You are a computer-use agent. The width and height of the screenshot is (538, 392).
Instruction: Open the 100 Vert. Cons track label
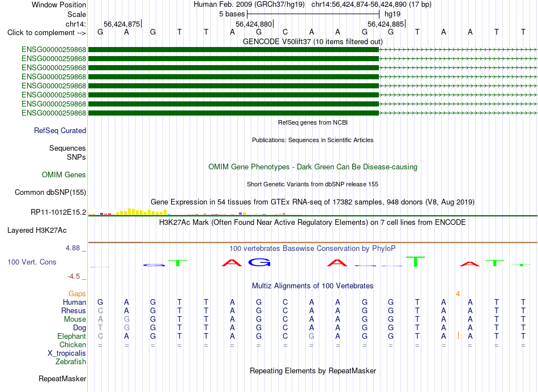[32, 262]
